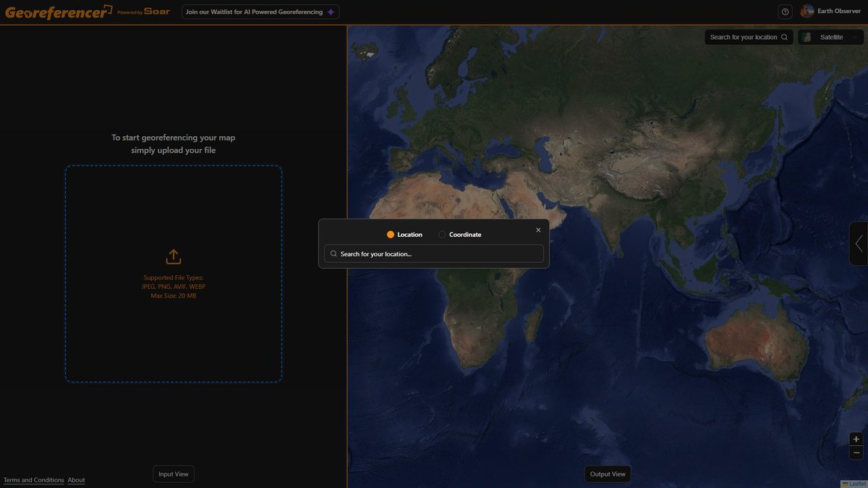The width and height of the screenshot is (868, 488).
Task: Click the upload file icon
Action: pyautogui.click(x=173, y=256)
